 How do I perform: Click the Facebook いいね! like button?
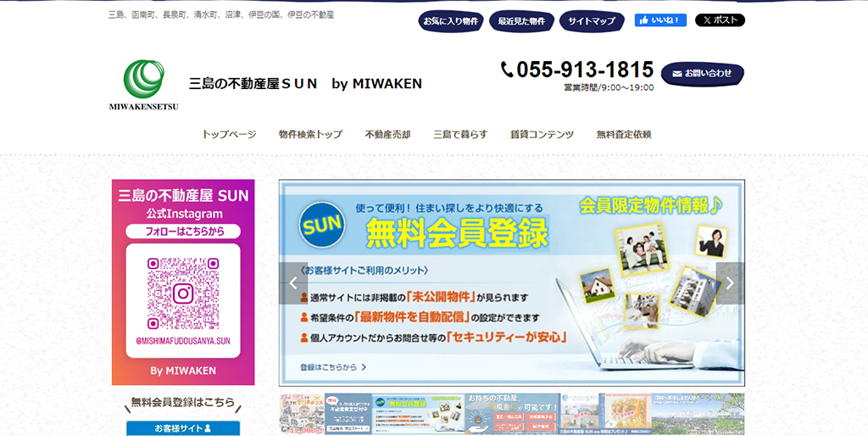(x=660, y=20)
